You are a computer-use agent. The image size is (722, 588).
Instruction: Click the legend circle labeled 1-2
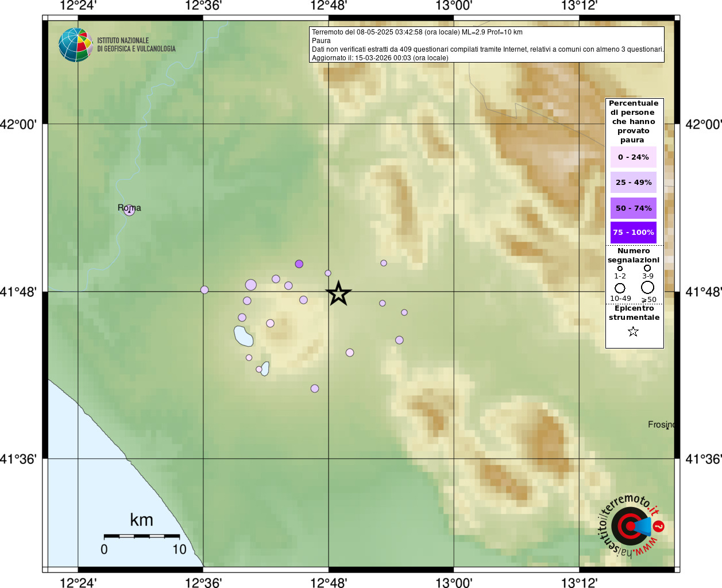pyautogui.click(x=620, y=268)
